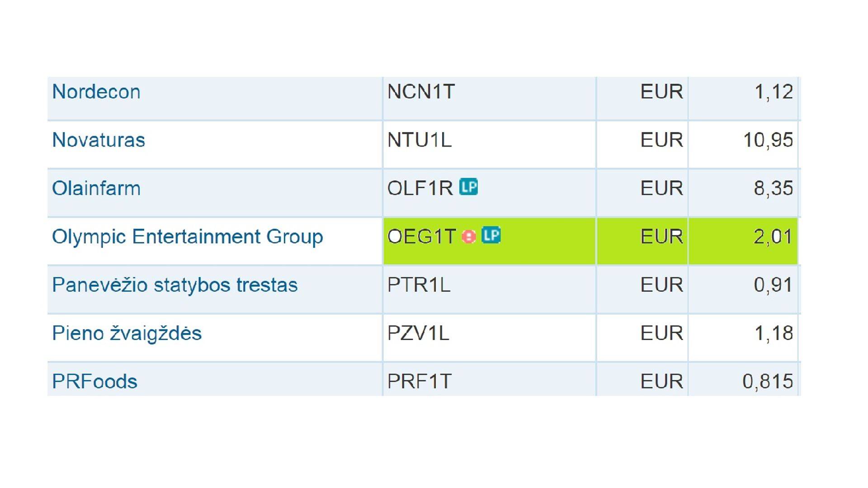Open the Olainfarm company link
The image size is (868, 488).
(96, 188)
